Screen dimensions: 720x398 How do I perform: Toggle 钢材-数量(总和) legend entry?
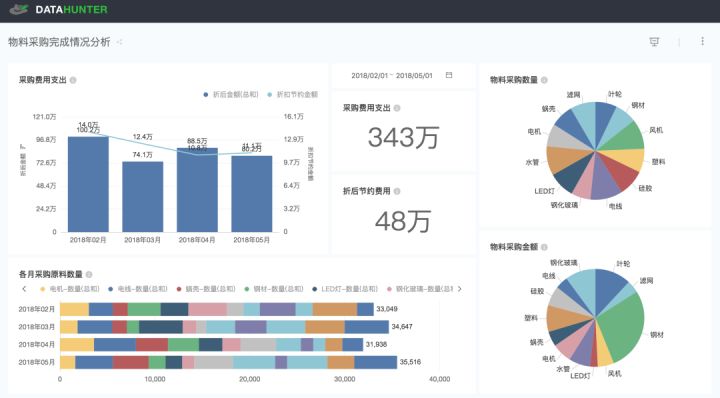coord(274,289)
